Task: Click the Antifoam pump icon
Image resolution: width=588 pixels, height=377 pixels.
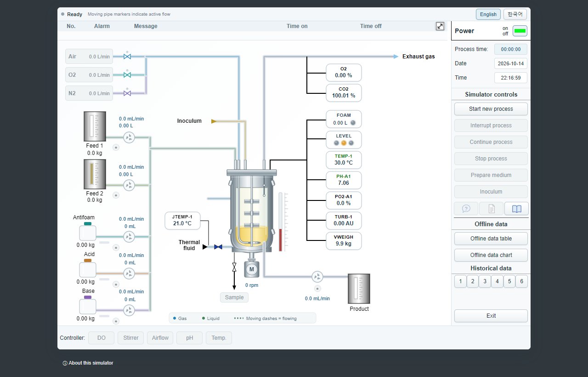Action: click(x=129, y=237)
